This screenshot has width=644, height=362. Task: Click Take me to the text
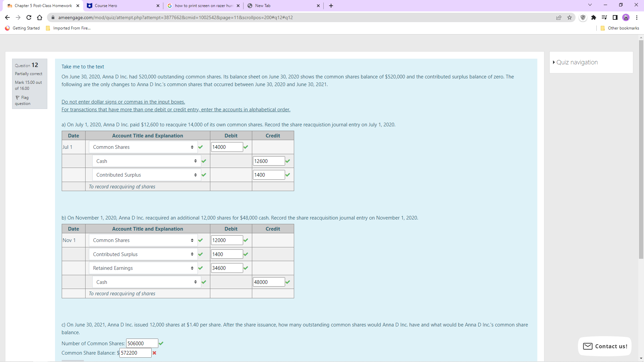[83, 67]
